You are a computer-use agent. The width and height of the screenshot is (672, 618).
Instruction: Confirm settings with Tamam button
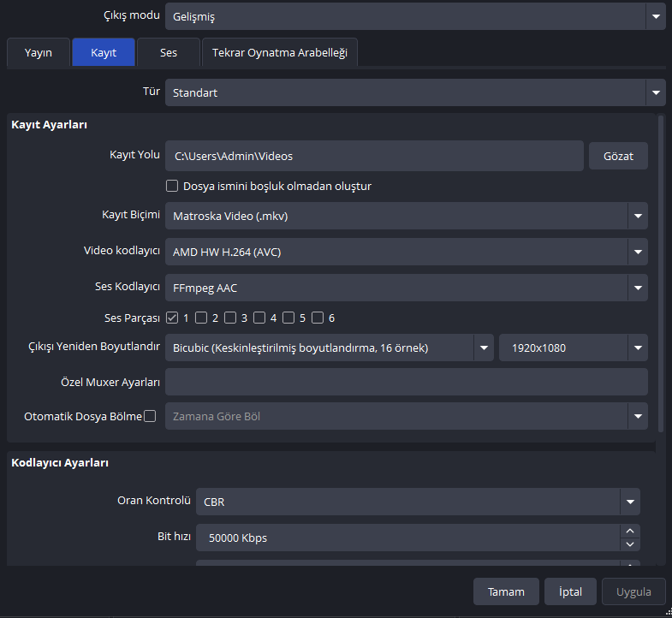(506, 591)
